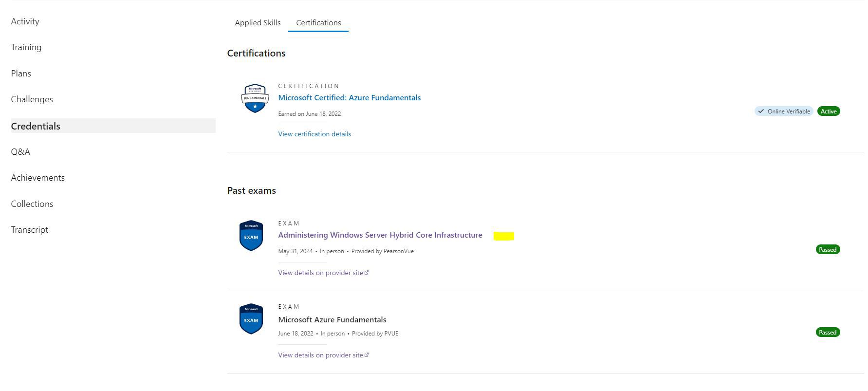This screenshot has width=868, height=391.
Task: Select the Certifications tab
Action: point(318,23)
